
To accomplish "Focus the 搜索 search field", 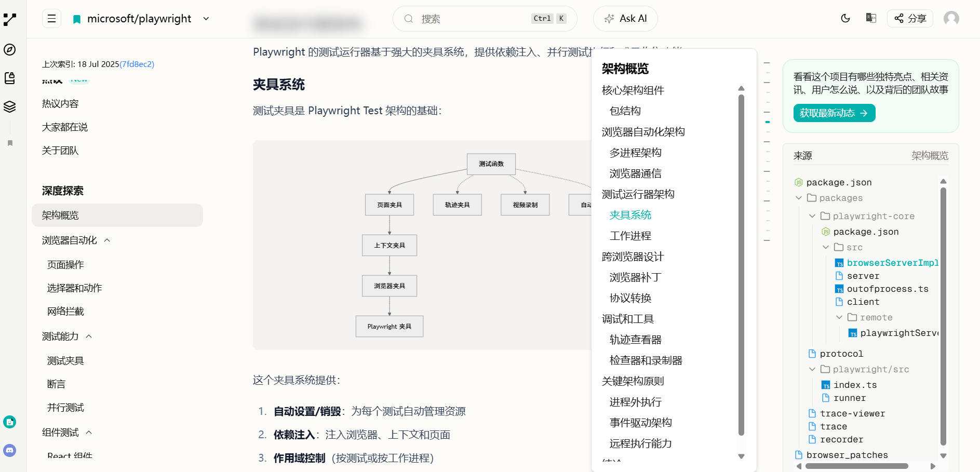I will (x=485, y=19).
